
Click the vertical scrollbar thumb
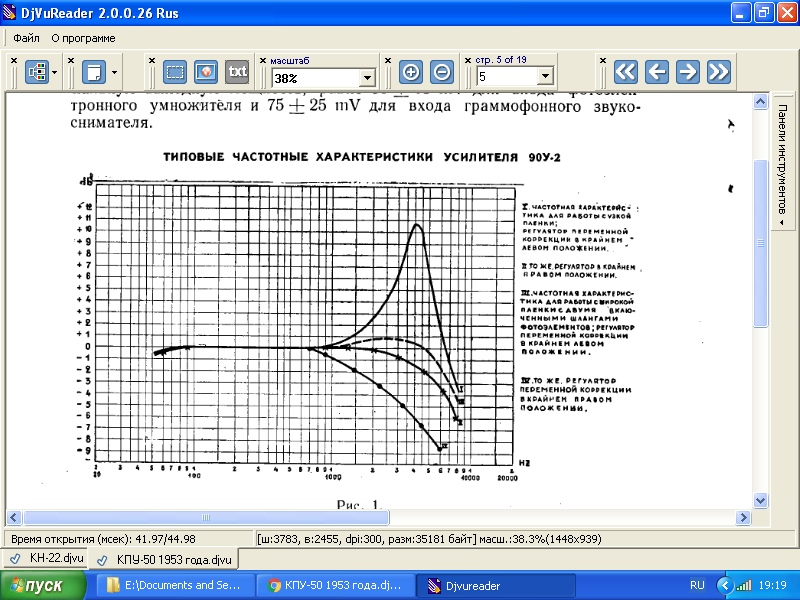pos(760,243)
